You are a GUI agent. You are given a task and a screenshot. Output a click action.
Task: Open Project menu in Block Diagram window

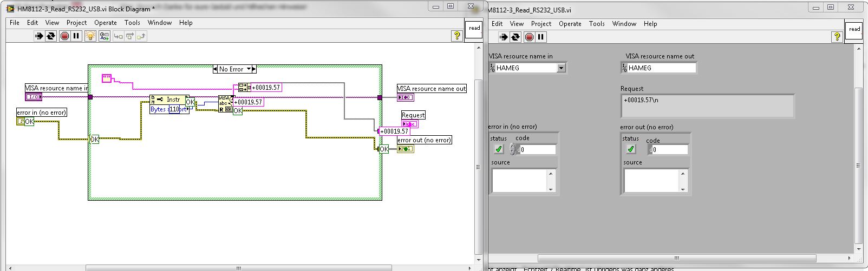point(76,23)
